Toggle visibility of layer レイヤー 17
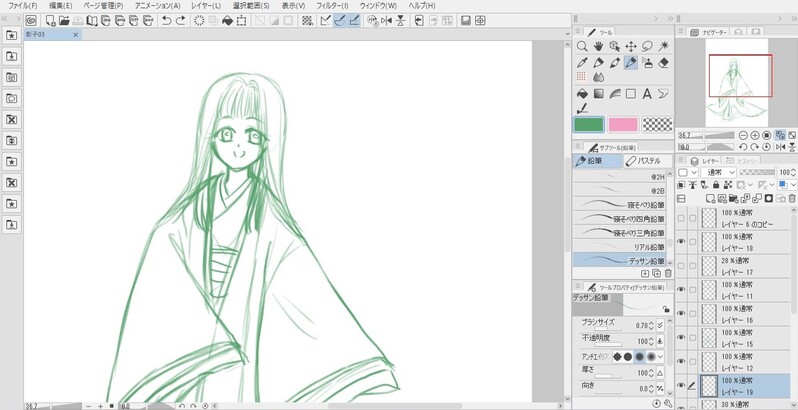This screenshot has width=798, height=410. coord(681,266)
